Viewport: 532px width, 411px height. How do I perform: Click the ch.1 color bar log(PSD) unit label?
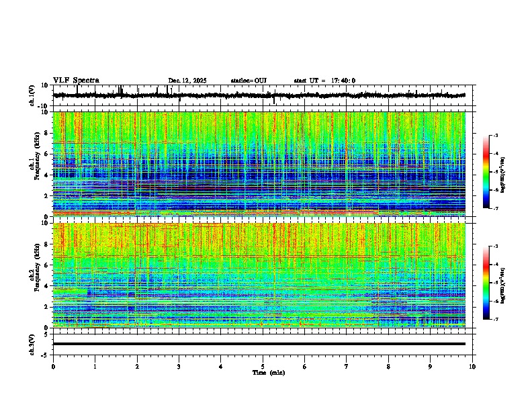click(x=503, y=175)
